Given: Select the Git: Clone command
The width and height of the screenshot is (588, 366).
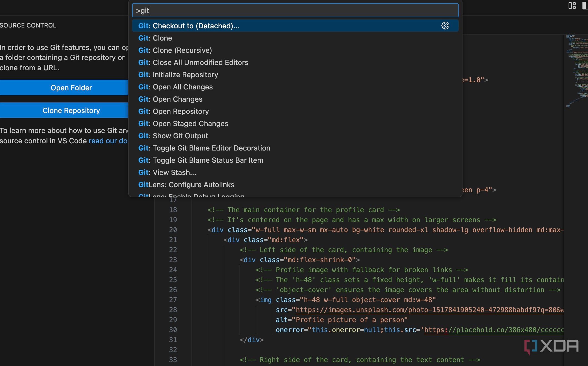Looking at the screenshot, I should point(295,38).
